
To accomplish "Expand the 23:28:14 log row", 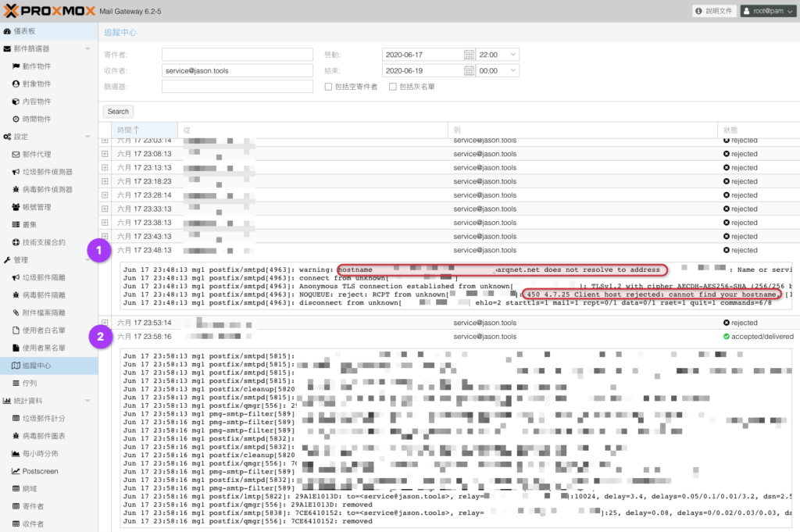I will click(105, 195).
